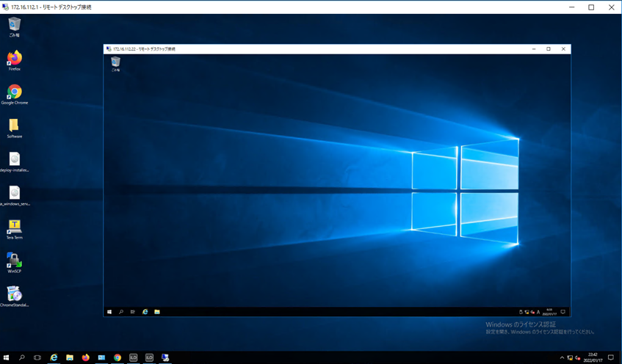Select the WinSCP desktop shortcut
The width and height of the screenshot is (622, 364).
[14, 263]
